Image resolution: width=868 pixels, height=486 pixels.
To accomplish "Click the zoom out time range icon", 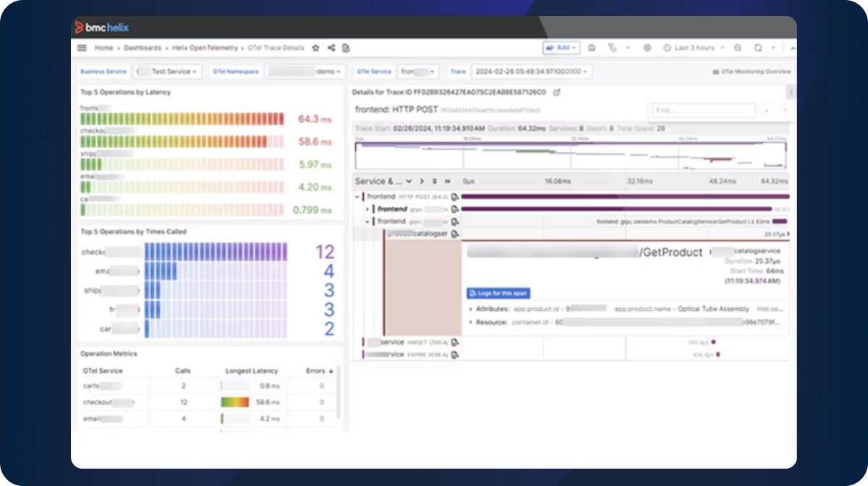I will coord(738,48).
